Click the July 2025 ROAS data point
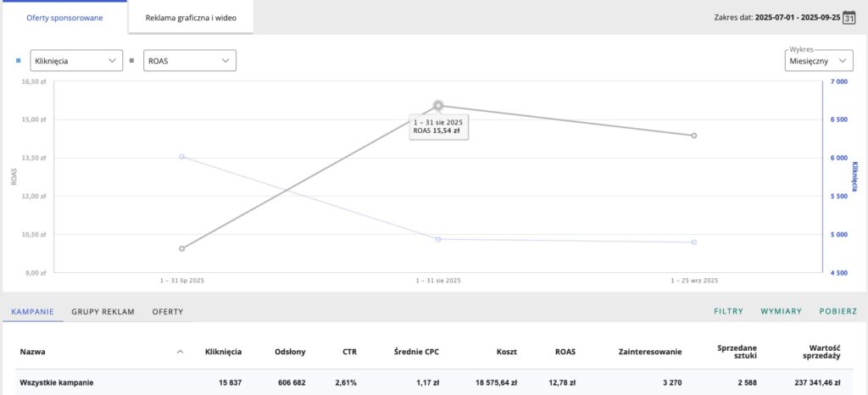Screen dimensions: 868x395 pos(181,248)
